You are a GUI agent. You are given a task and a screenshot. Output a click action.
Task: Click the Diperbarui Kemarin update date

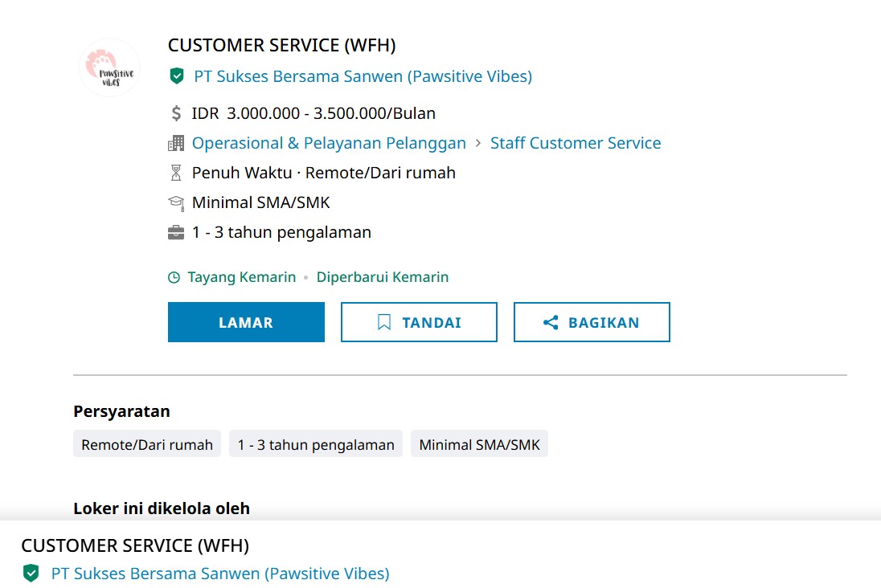[383, 277]
